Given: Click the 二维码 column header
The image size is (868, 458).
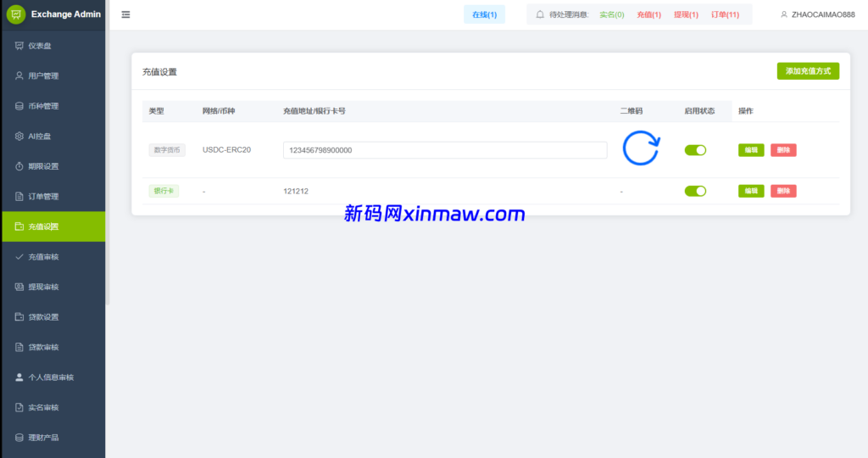Looking at the screenshot, I should 631,111.
